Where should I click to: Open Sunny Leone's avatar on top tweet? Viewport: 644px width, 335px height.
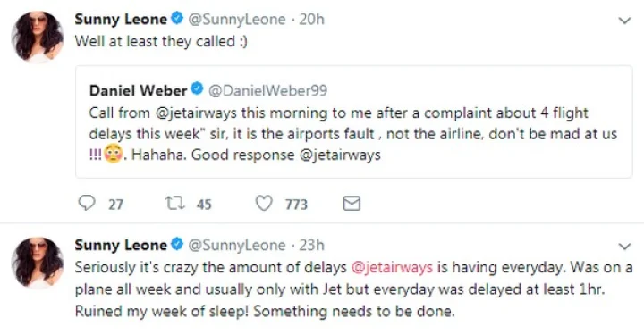37,37
